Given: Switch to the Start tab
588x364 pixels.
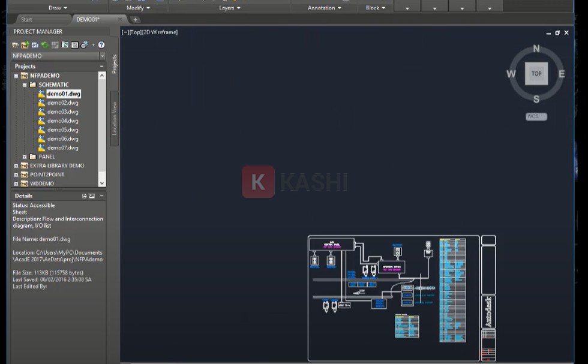Looking at the screenshot, I should [x=26, y=19].
